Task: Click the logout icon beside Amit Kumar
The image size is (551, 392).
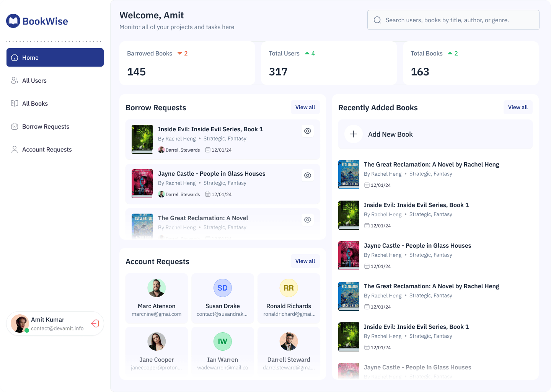Action: [x=95, y=324]
